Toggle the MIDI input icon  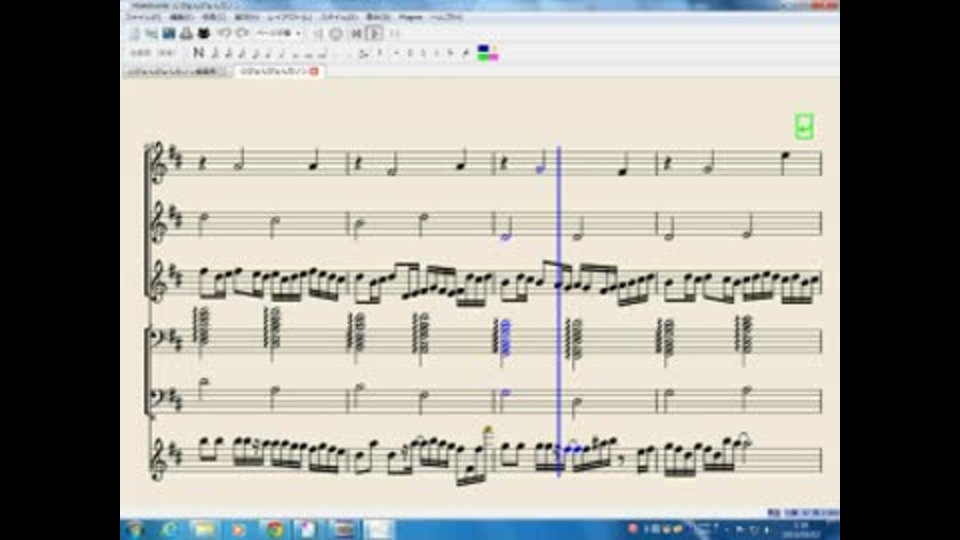click(336, 34)
